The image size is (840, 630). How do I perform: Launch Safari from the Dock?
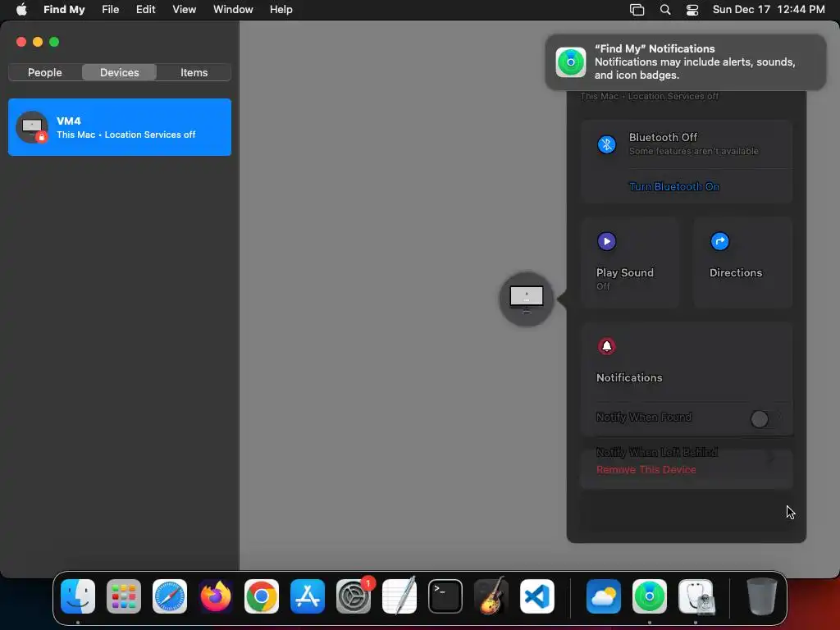pos(170,596)
